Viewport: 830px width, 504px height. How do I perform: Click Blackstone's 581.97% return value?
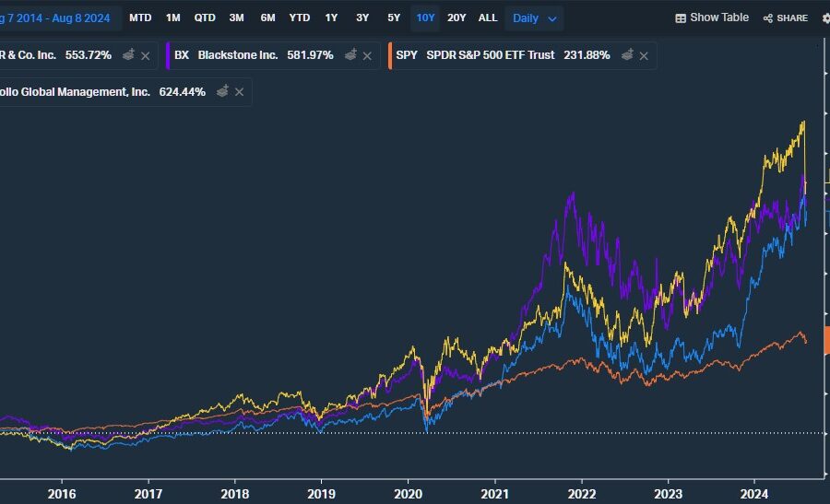coord(310,55)
